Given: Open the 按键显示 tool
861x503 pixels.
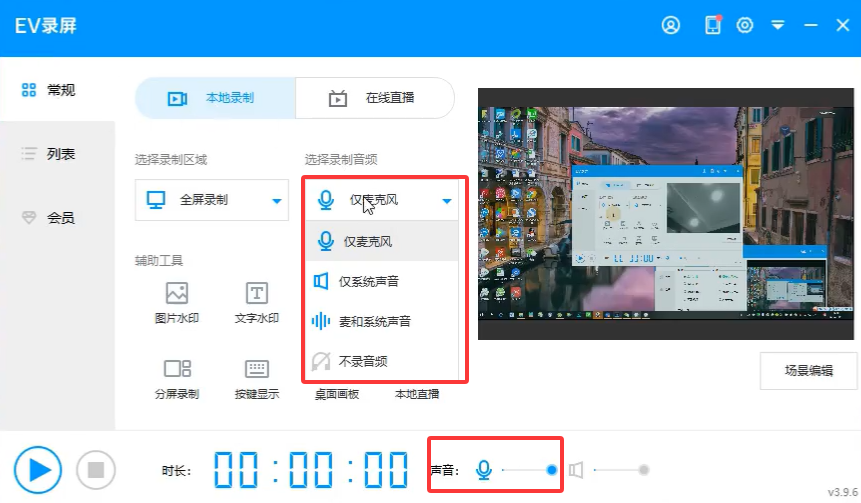Looking at the screenshot, I should pos(256,379).
